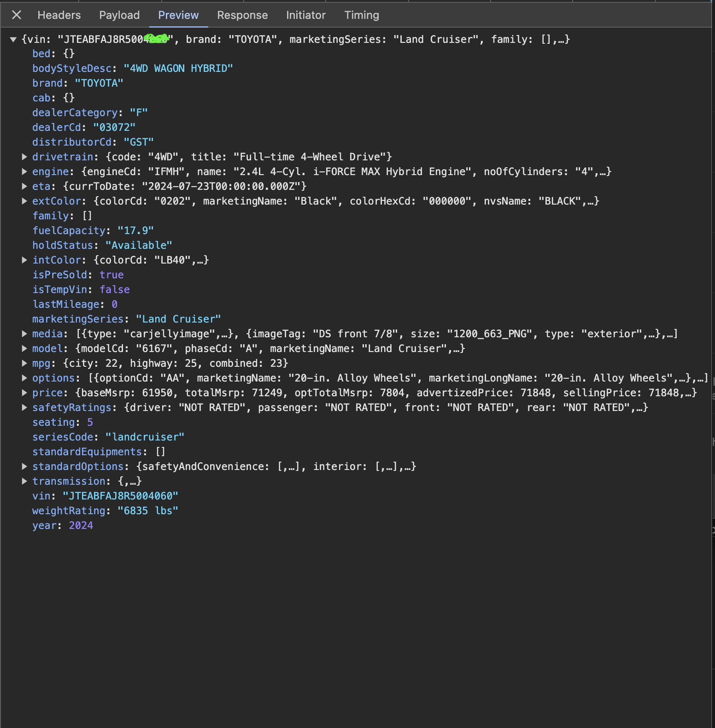The height and width of the screenshot is (728, 715).
Task: Click the isTempVin false value
Action: click(115, 289)
